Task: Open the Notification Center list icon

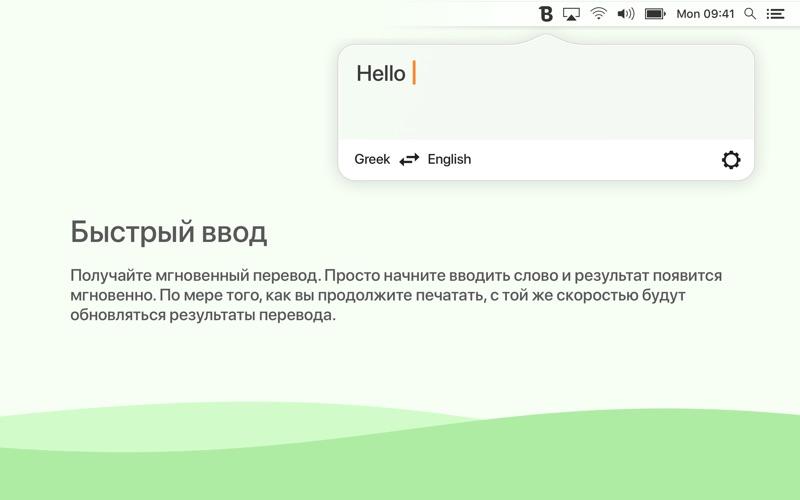Action: click(776, 14)
